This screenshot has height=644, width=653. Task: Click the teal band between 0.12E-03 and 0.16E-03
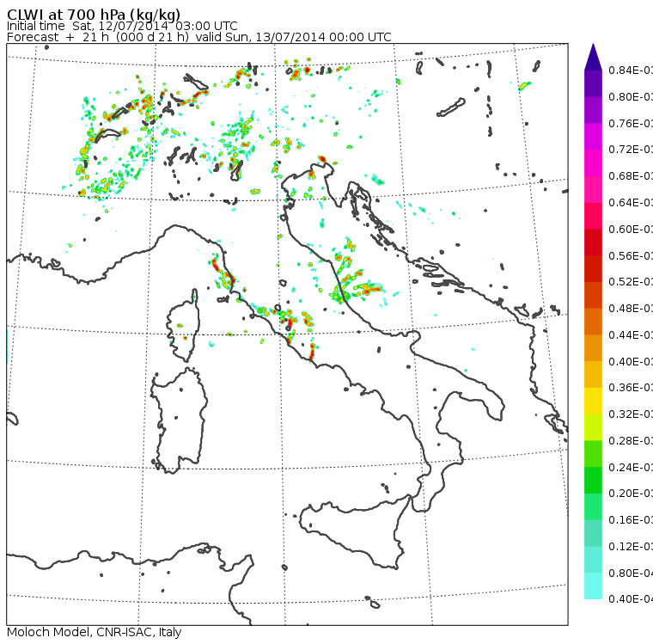[593, 533]
